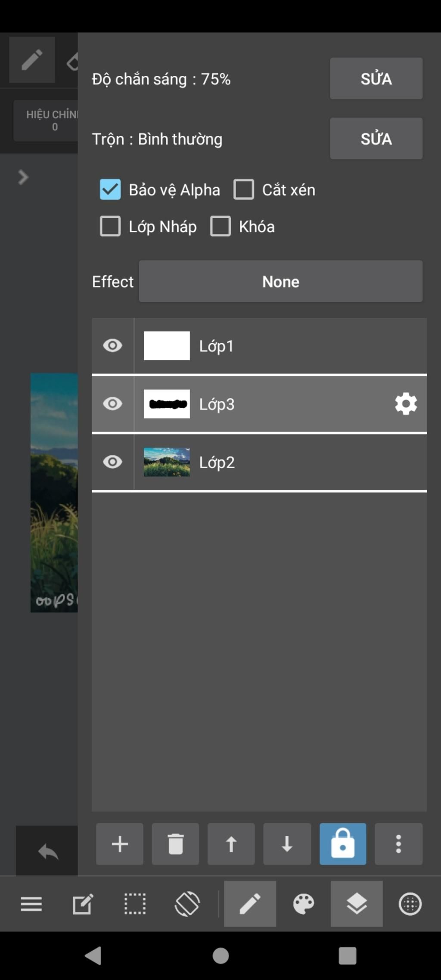The width and height of the screenshot is (441, 980).
Task: Tap the undo arrow button
Action: pyautogui.click(x=47, y=851)
